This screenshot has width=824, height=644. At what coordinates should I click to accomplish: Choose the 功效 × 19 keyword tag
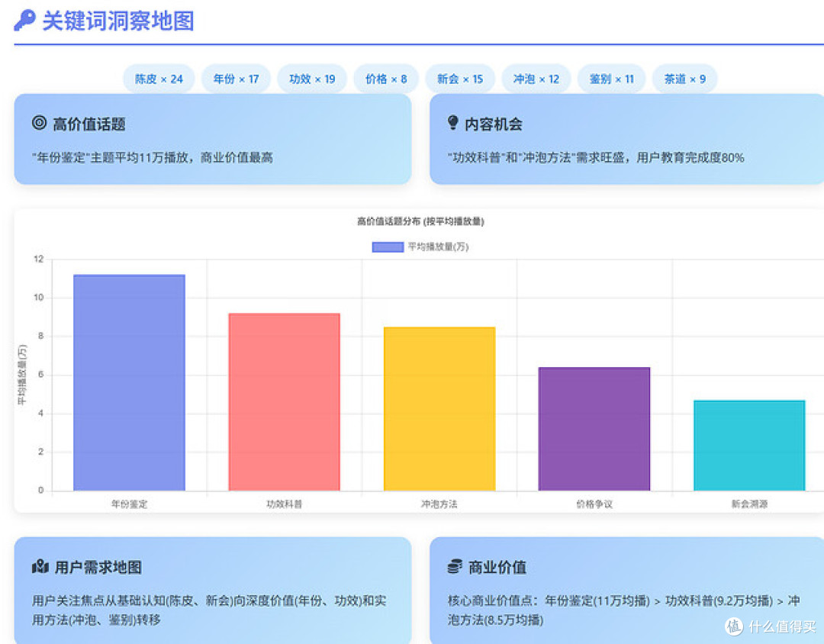coord(312,79)
